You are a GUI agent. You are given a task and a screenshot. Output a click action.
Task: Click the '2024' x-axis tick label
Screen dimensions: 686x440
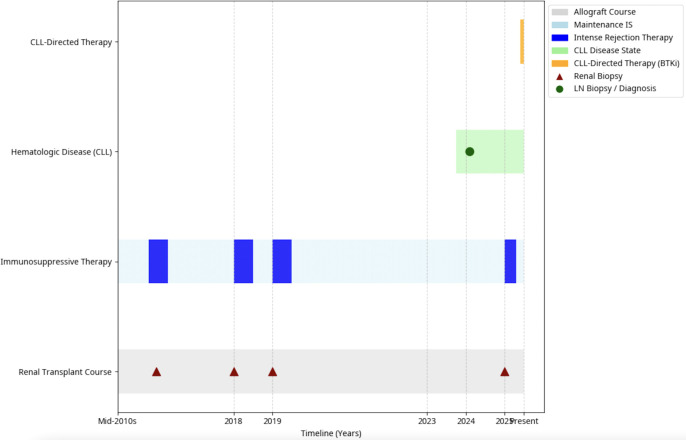click(x=466, y=421)
